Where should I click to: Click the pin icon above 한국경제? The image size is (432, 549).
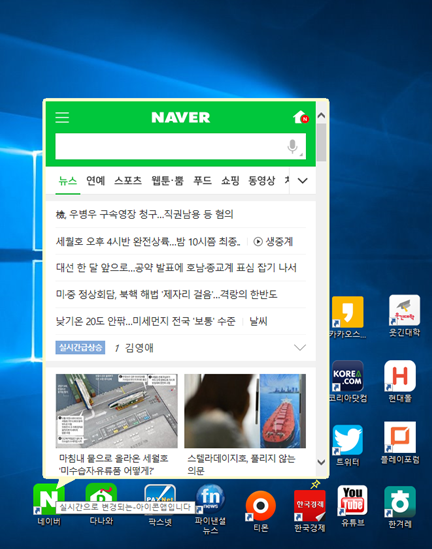(x=315, y=484)
